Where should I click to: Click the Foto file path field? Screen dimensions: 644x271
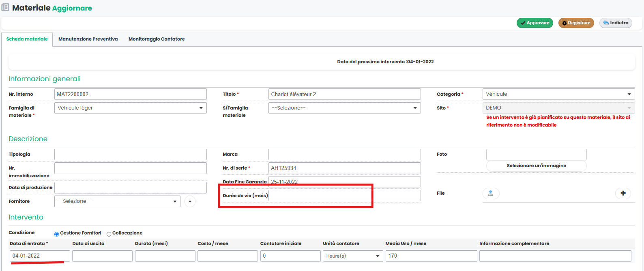coord(536,155)
